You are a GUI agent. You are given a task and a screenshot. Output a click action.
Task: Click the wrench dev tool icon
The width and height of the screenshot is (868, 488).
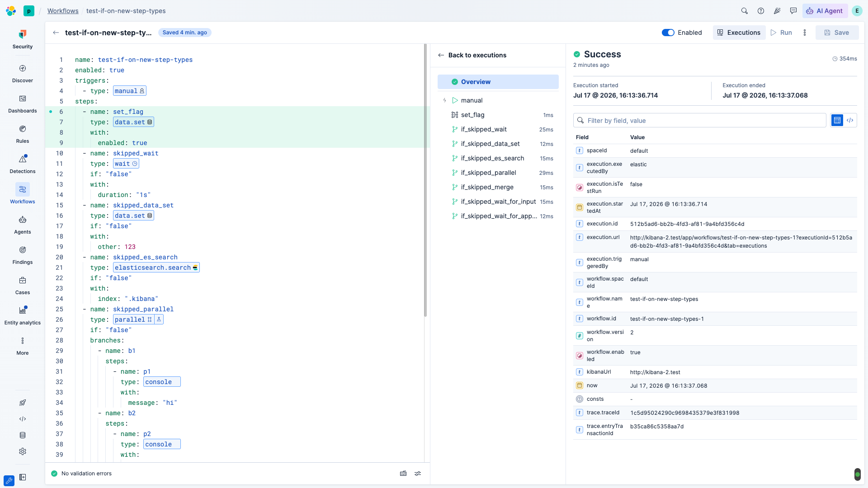9,481
